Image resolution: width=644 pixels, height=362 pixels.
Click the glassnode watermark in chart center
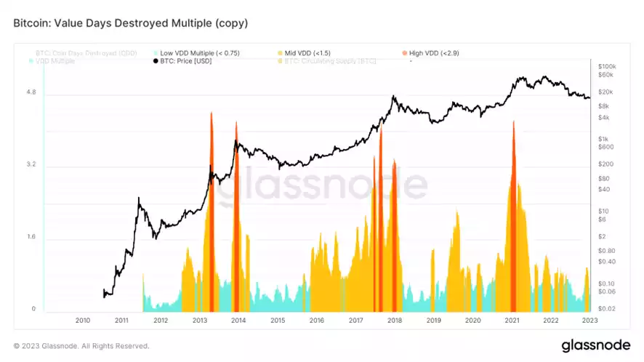(322, 185)
